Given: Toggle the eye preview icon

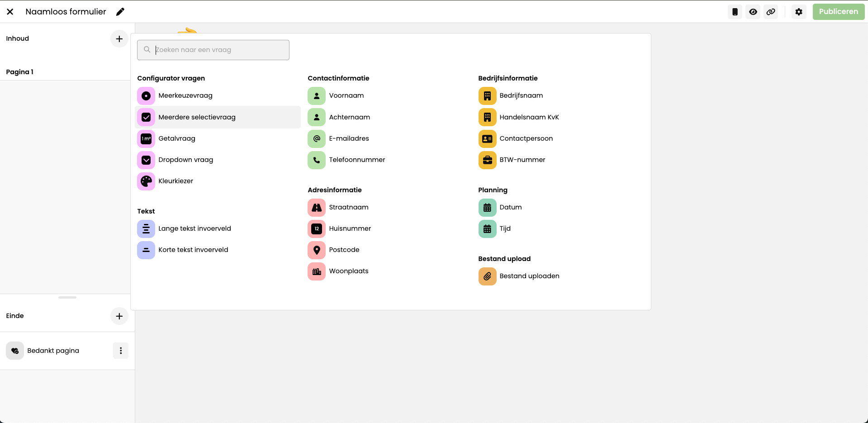Looking at the screenshot, I should (x=753, y=12).
